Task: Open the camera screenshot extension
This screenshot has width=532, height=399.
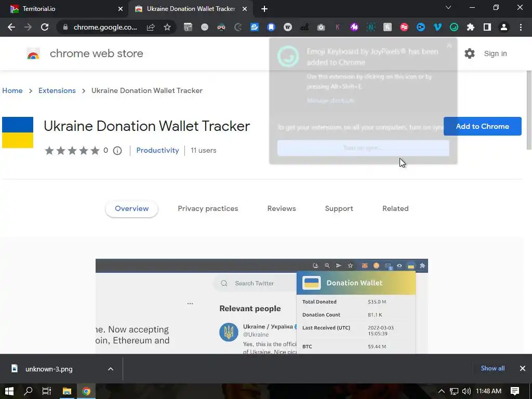Action: click(321, 27)
